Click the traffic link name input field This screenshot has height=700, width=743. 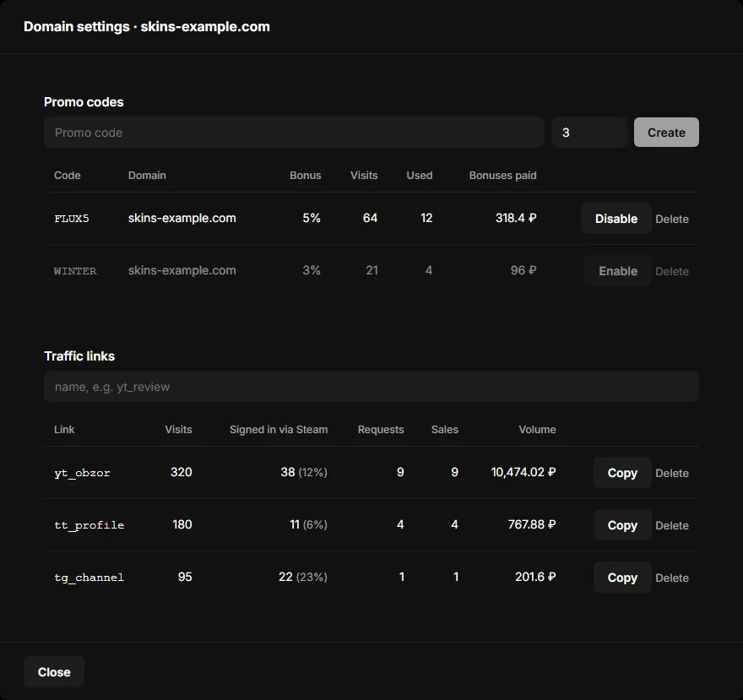pos(371,386)
